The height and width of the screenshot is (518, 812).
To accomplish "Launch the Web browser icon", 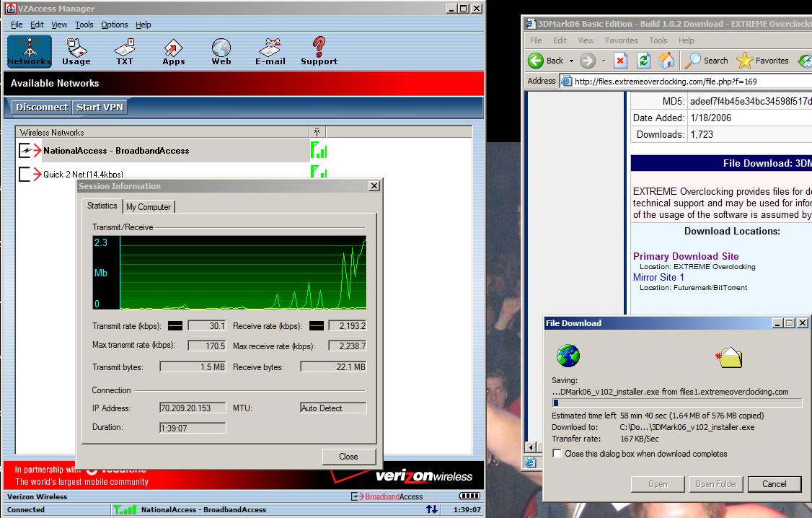I will point(221,51).
